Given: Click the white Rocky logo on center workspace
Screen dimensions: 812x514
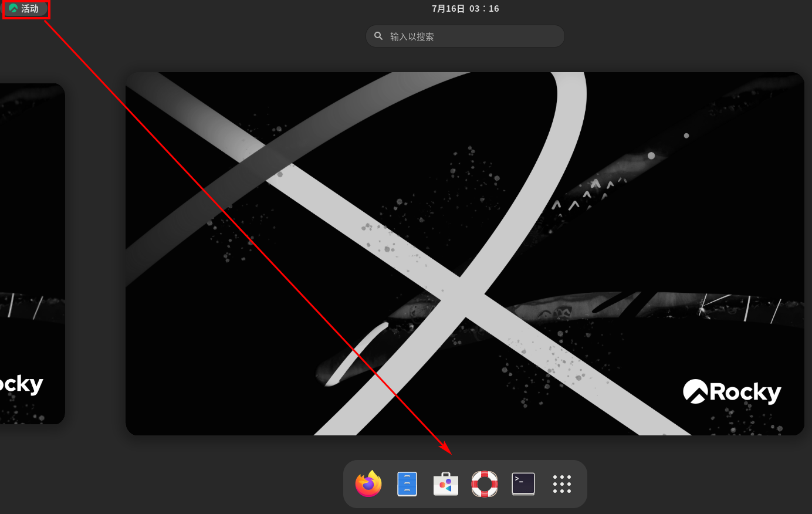Looking at the screenshot, I should tap(732, 392).
